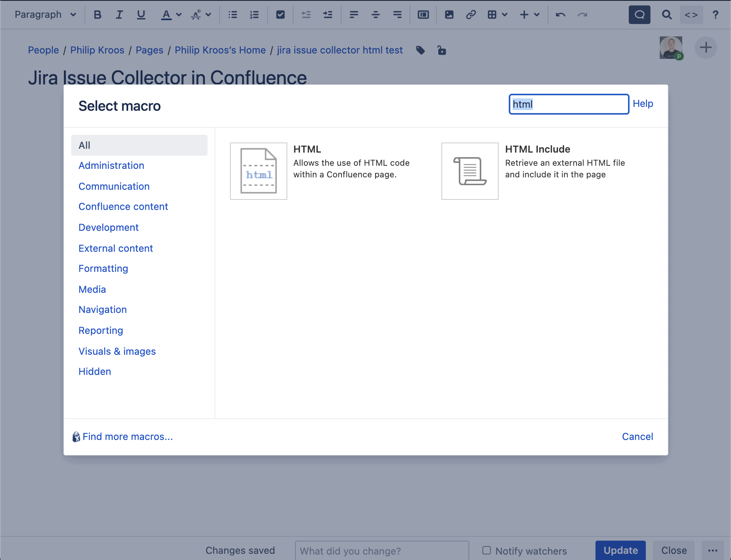Open the page labels tag icon
Image resolution: width=731 pixels, height=560 pixels.
[x=420, y=50]
